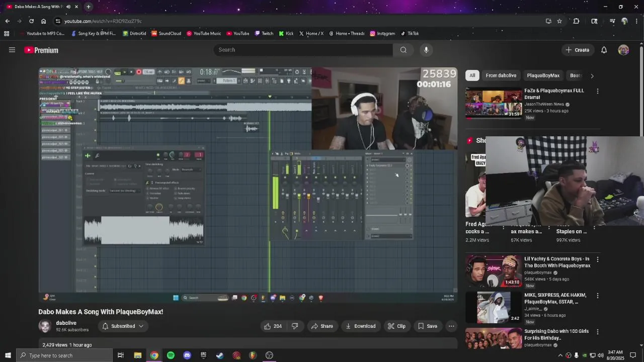Open the YouTube Music bookmark

coord(204,34)
